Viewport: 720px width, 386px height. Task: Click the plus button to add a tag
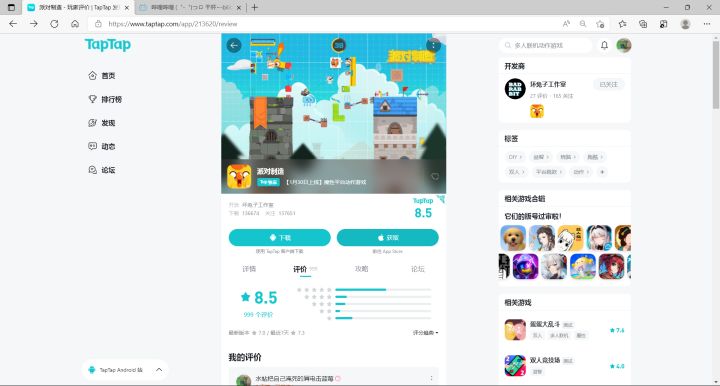(x=602, y=172)
